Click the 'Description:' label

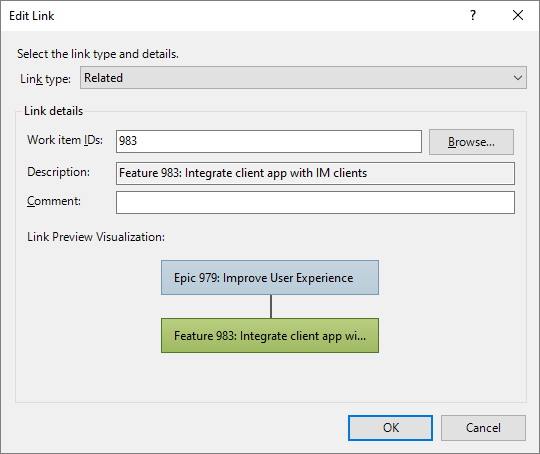click(x=58, y=172)
